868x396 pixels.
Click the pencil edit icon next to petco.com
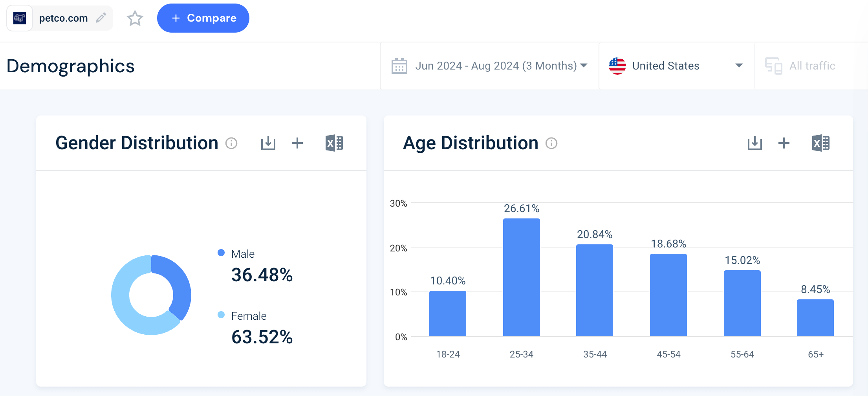tap(101, 18)
